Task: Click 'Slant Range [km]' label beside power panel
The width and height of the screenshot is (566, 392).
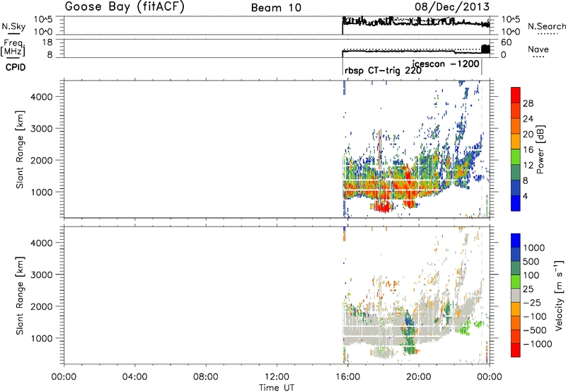Action: [20, 149]
